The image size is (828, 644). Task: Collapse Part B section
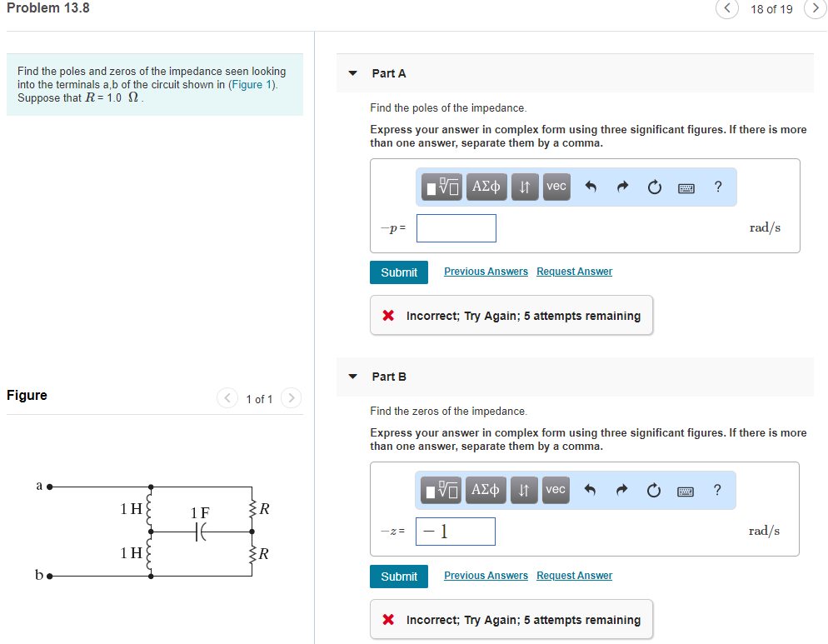coord(352,377)
